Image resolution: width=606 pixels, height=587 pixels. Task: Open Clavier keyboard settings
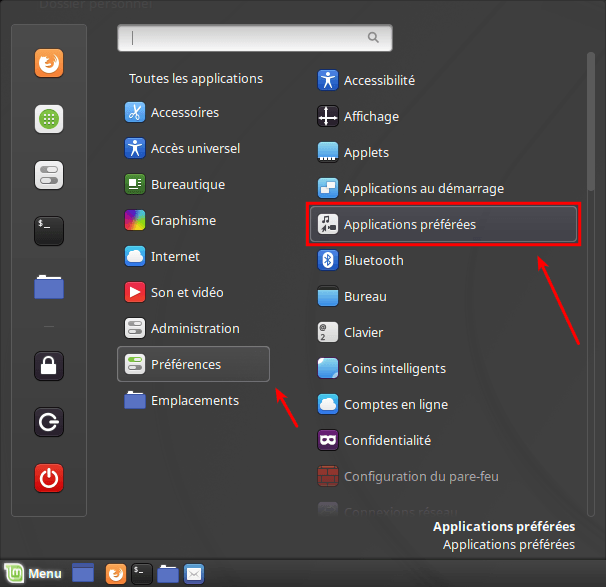point(443,332)
